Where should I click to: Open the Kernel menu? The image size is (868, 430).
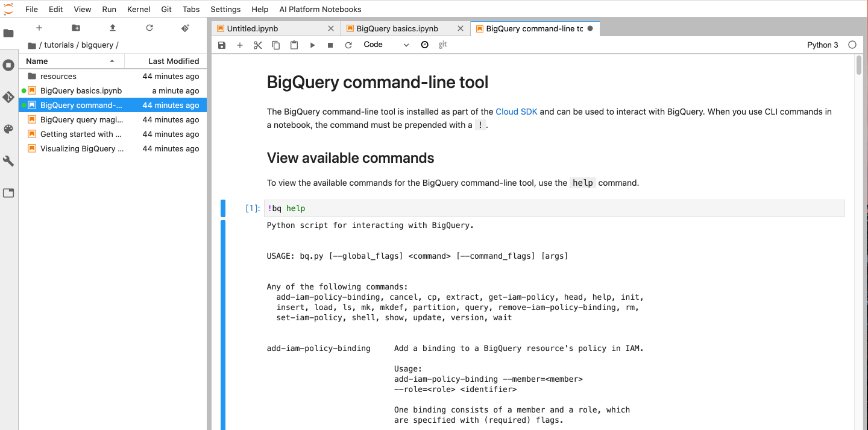click(139, 9)
